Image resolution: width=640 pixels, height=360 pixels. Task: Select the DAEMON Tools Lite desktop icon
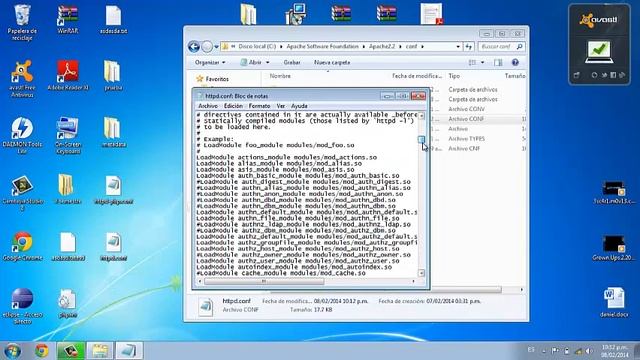[22, 135]
